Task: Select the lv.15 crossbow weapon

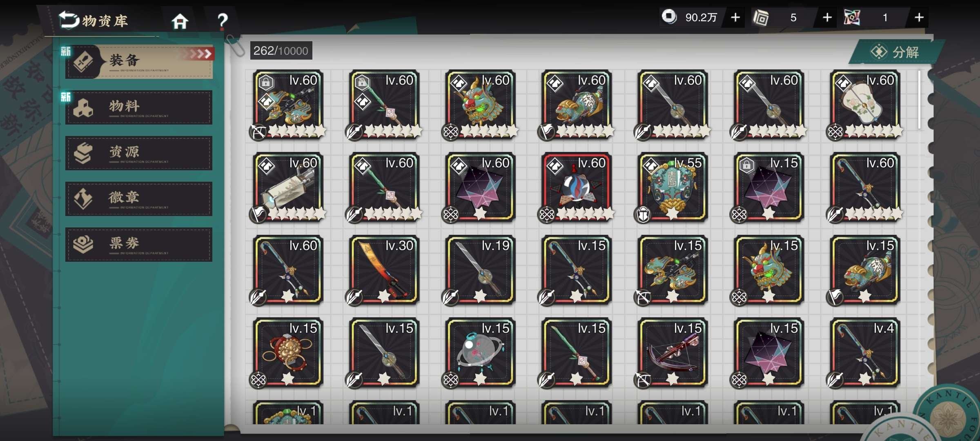Action: click(673, 352)
